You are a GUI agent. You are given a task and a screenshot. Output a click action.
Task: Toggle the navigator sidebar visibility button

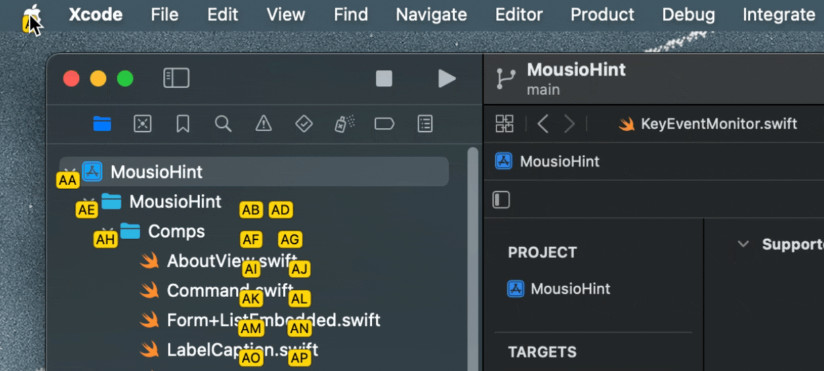[176, 78]
